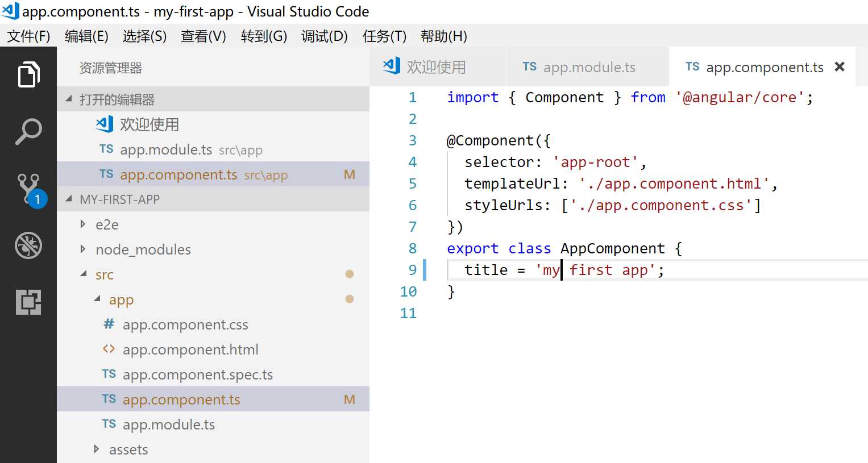
Task: Open the 文件(F) menu
Action: [28, 36]
